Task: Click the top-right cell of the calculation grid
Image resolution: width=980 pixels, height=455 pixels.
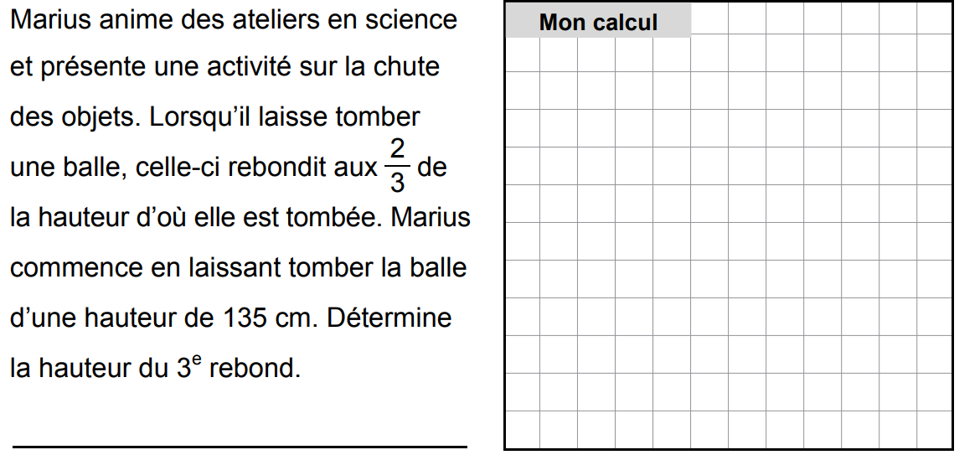Action: tap(935, 18)
